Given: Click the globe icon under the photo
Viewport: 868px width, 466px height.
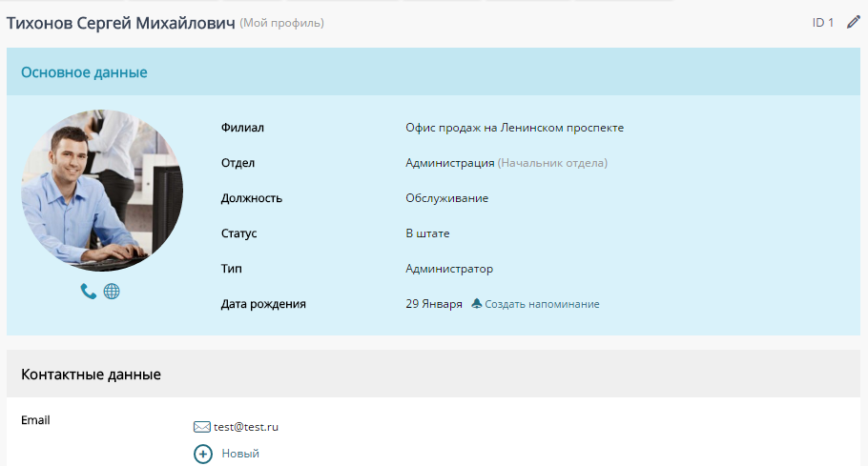Looking at the screenshot, I should (x=112, y=292).
